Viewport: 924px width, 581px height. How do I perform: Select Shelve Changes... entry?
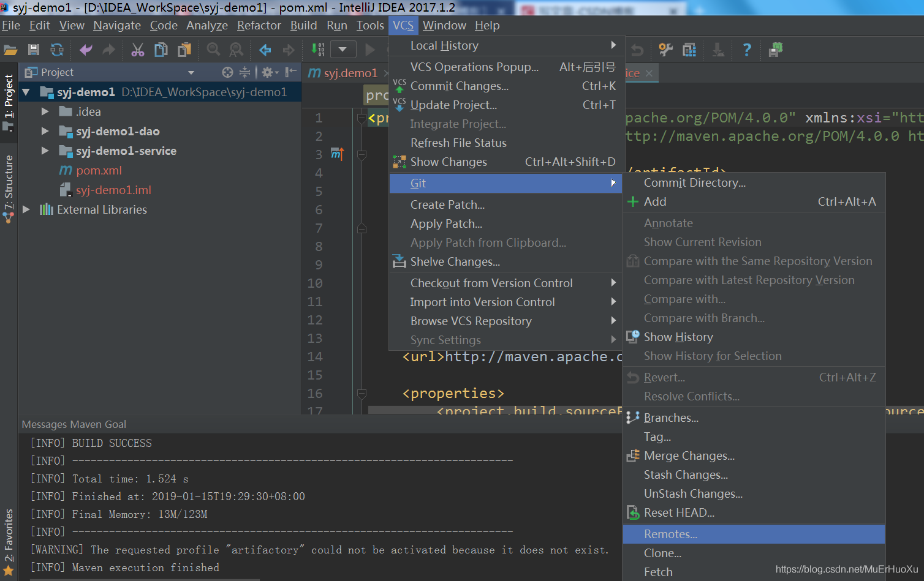point(506,261)
